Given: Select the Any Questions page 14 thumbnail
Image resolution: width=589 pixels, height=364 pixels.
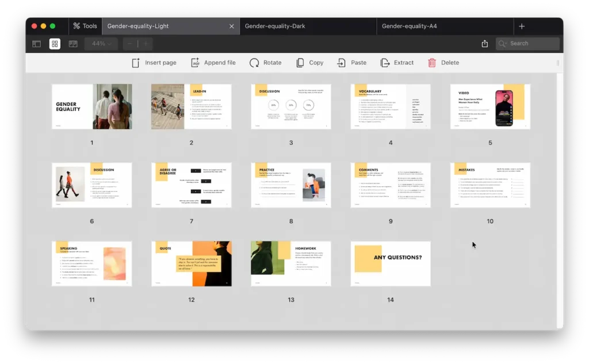Looking at the screenshot, I should pos(391,264).
